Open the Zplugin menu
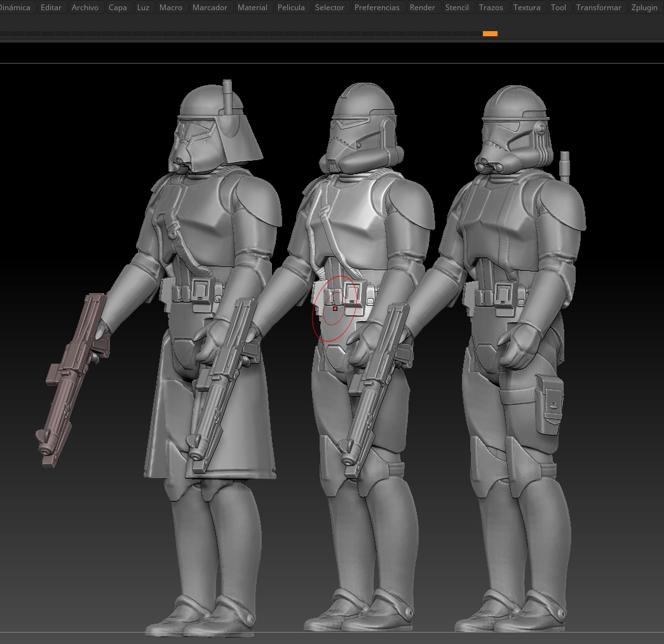The height and width of the screenshot is (644, 664). [644, 8]
